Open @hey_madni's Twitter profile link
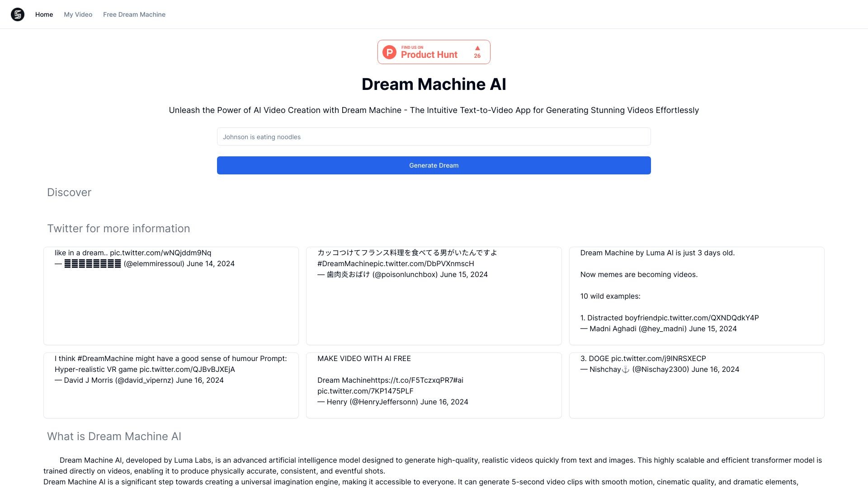868x488 pixels. pos(662,328)
